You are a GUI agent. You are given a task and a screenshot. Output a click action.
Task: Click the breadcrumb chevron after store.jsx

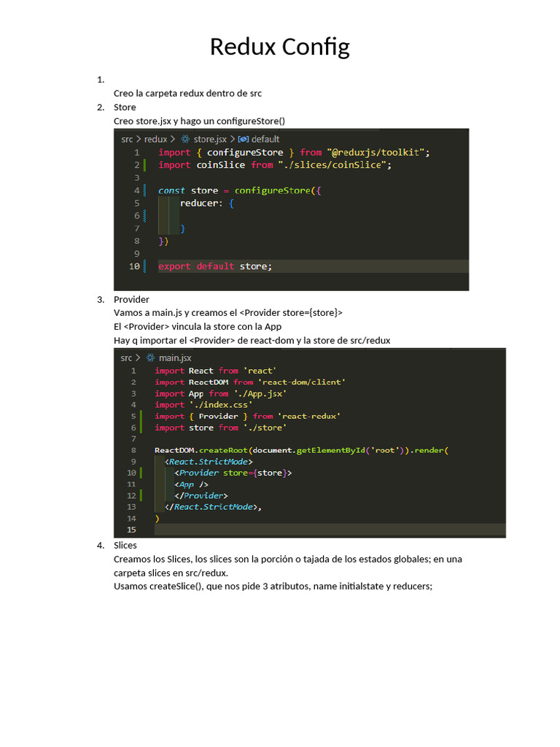tap(233, 139)
